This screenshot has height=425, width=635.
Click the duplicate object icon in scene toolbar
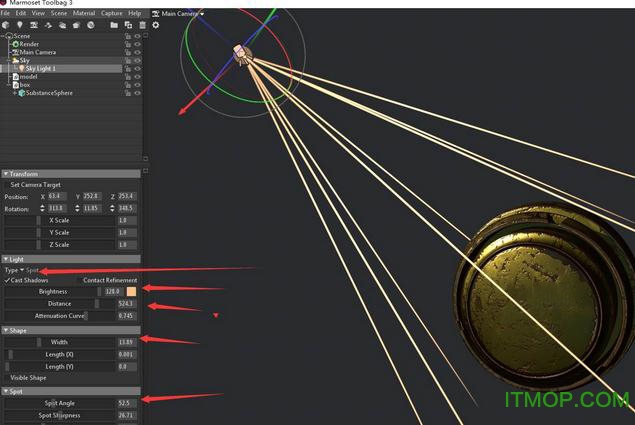[x=128, y=25]
